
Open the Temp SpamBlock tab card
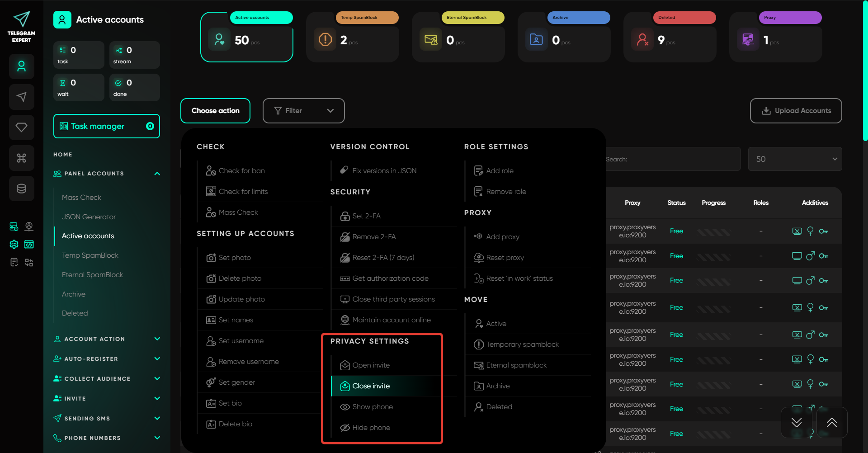point(353,37)
